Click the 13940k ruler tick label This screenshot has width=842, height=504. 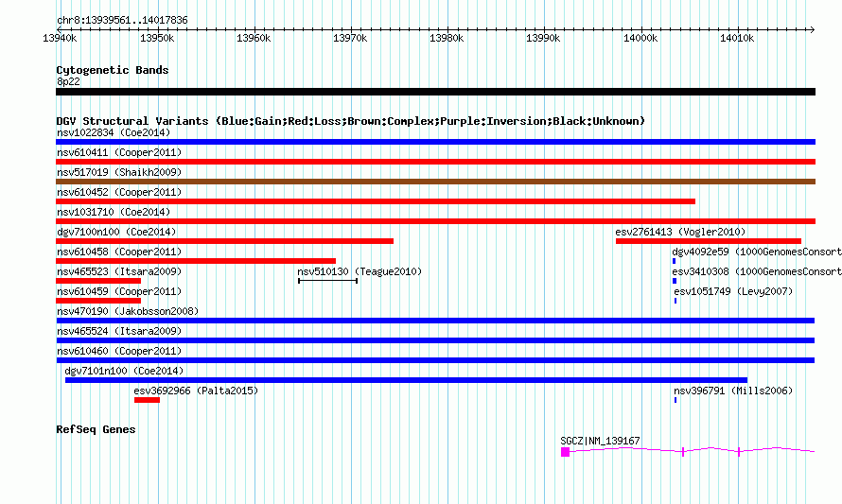click(x=60, y=39)
